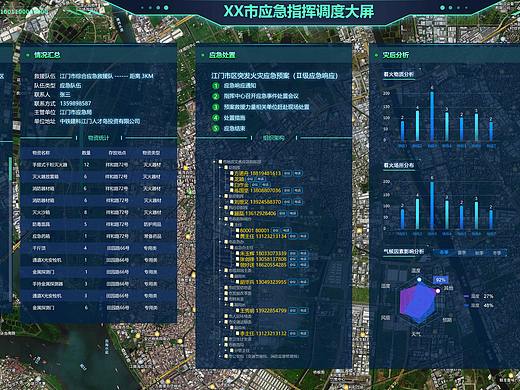520x390 pixels.
Task: Click the 27% legend entry of radar chart
Action: coord(479,296)
